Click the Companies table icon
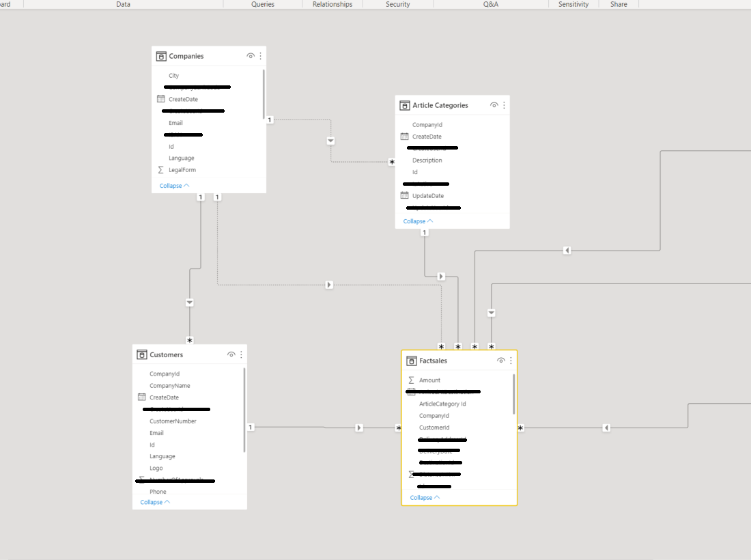This screenshot has height=560, width=751. pyautogui.click(x=161, y=56)
